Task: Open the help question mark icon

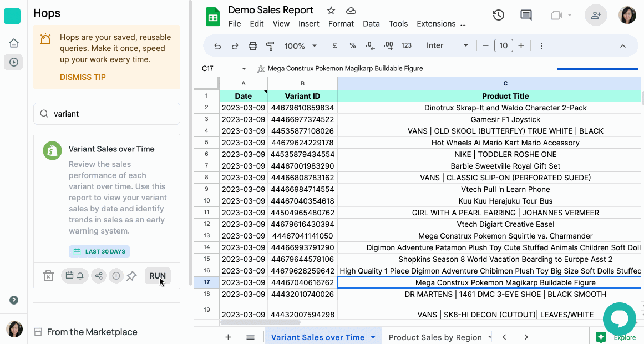Action: [13, 300]
